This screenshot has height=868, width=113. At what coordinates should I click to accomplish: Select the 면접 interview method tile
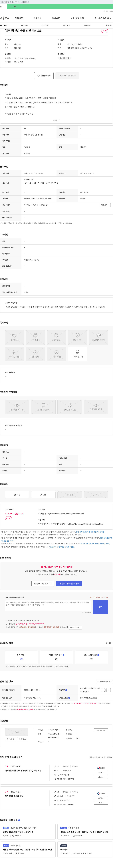point(43,495)
